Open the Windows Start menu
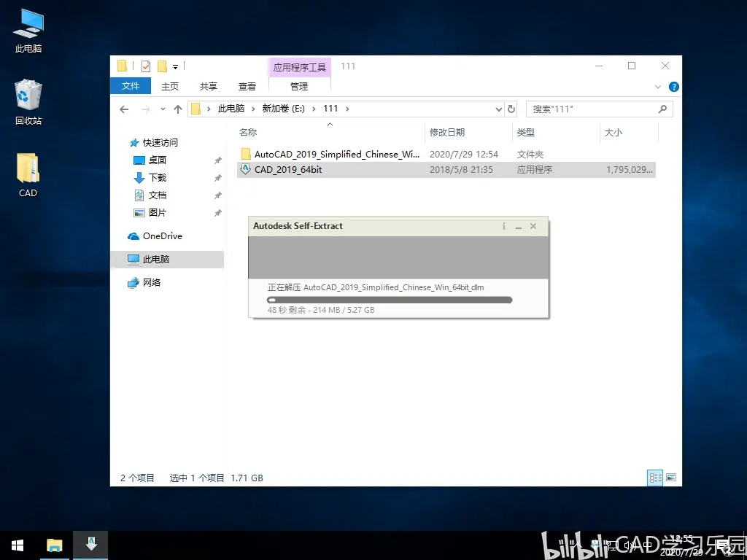 [x=18, y=545]
